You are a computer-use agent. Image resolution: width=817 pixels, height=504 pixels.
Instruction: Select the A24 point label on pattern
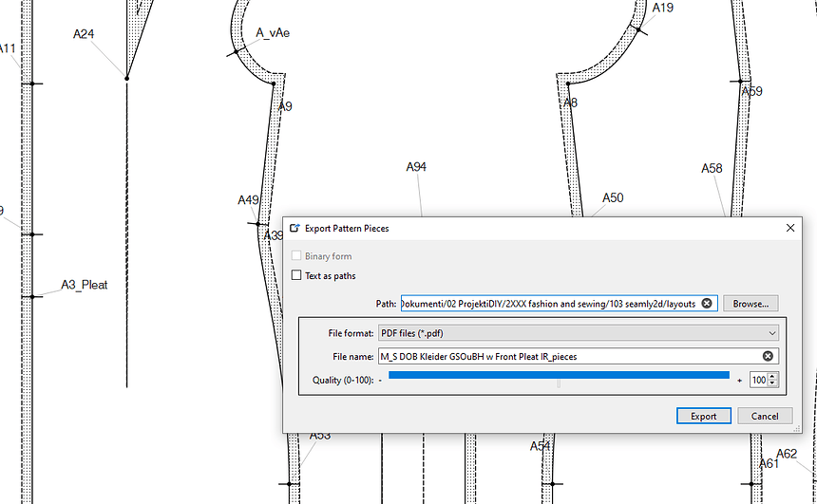click(84, 34)
